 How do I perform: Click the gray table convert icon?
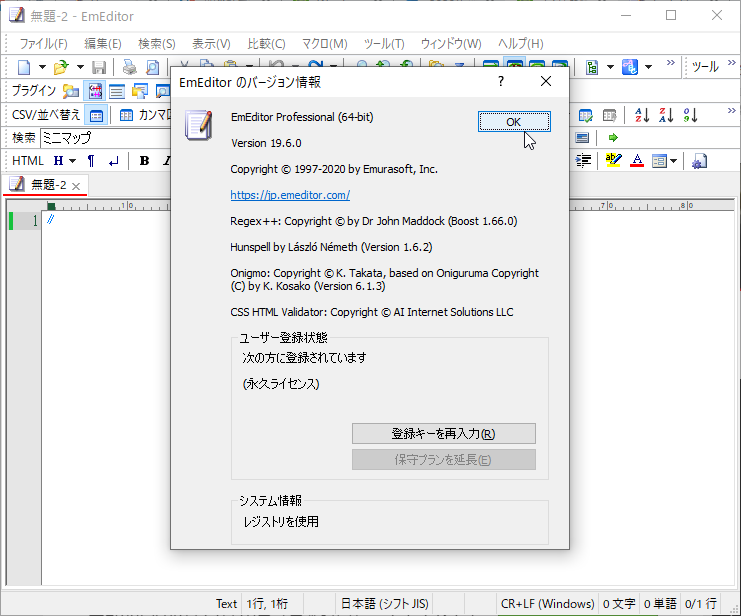(x=610, y=115)
